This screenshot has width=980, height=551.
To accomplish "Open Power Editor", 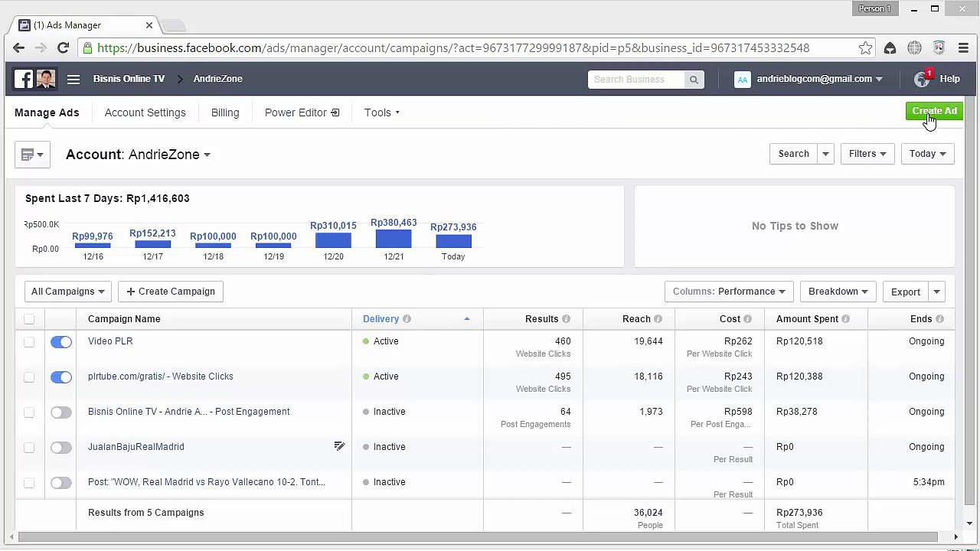I will (302, 112).
